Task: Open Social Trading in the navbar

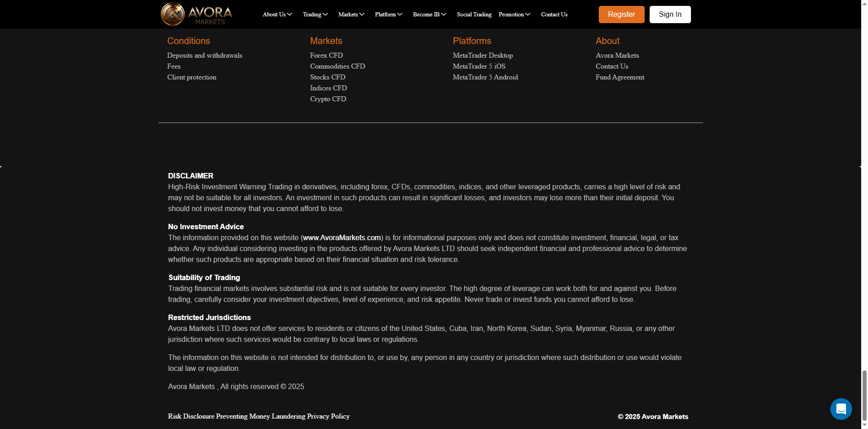Action: click(x=474, y=15)
